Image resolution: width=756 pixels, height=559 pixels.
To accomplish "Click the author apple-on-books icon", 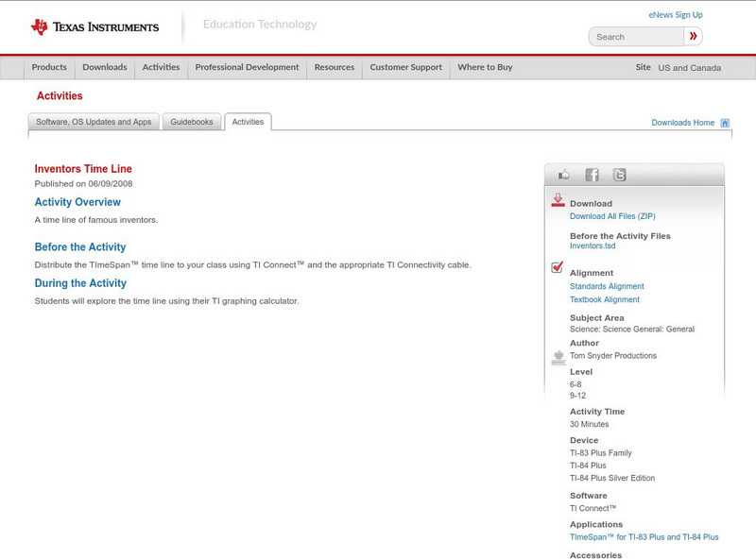I will [558, 357].
